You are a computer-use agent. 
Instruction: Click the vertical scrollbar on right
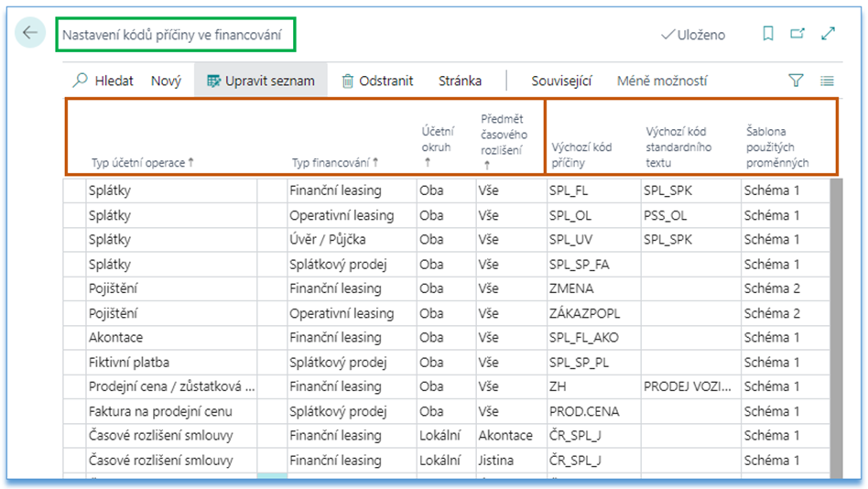tap(835, 321)
